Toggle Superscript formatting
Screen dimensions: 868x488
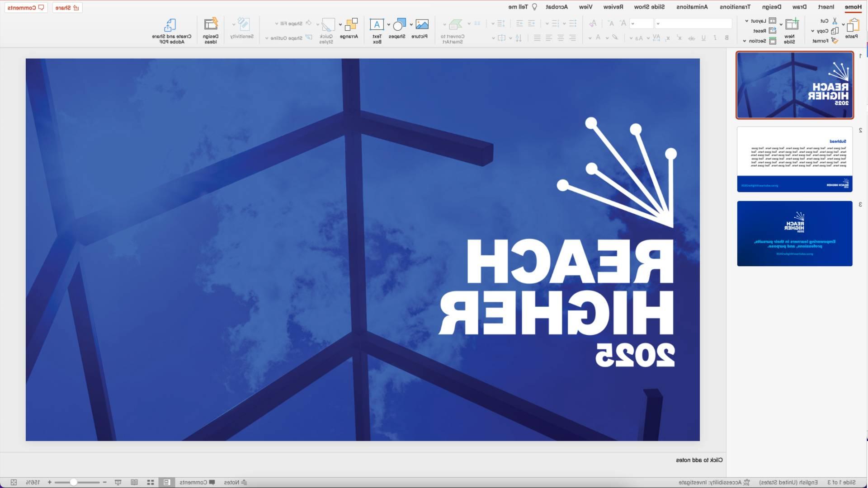(679, 38)
